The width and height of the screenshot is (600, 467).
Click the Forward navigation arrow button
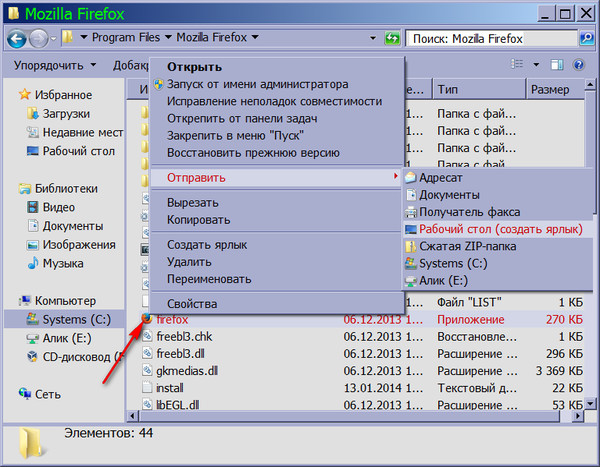pos(38,38)
